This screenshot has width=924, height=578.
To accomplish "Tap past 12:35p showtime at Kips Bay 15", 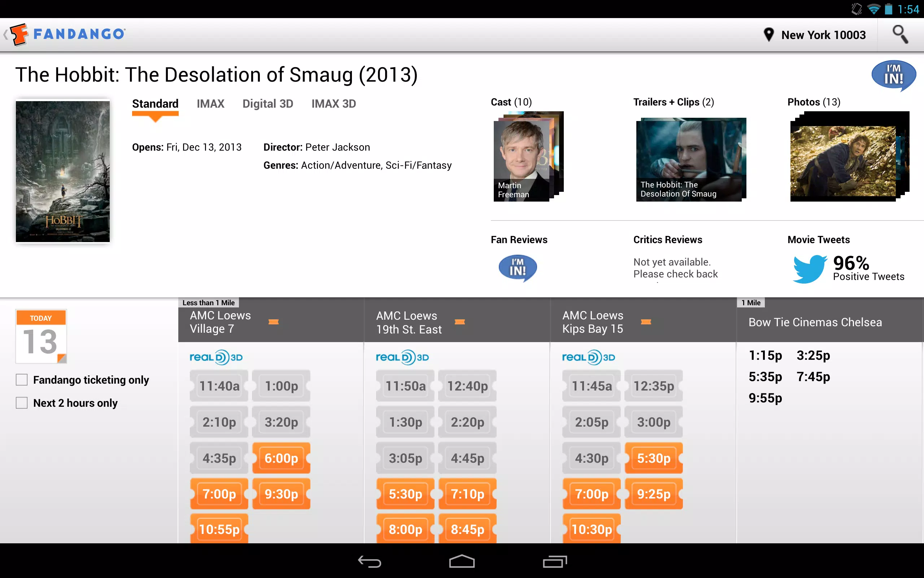I will pyautogui.click(x=654, y=386).
